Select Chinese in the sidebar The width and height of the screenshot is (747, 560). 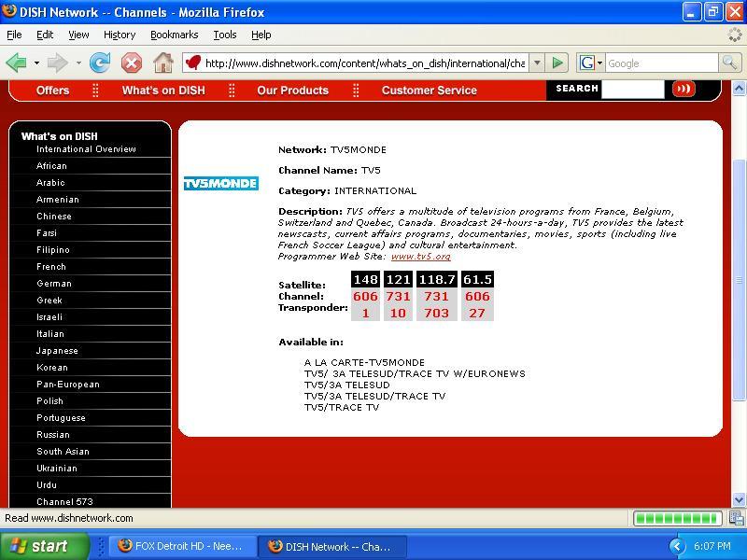click(x=54, y=217)
